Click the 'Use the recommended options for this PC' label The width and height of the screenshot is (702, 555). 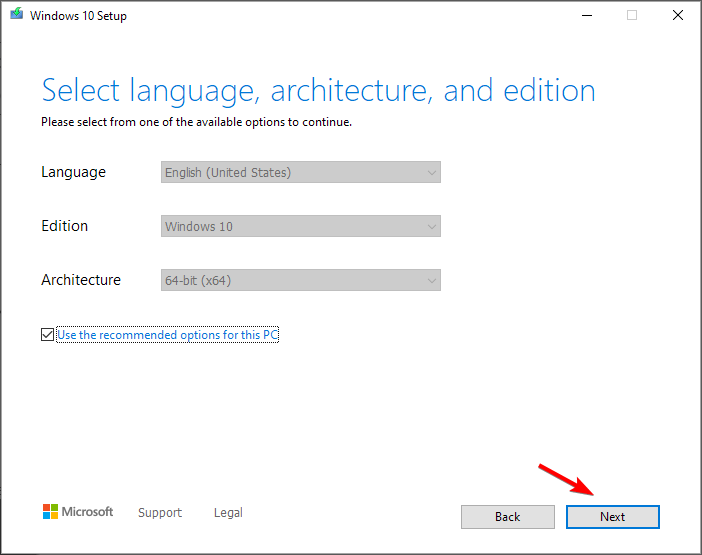coord(168,335)
